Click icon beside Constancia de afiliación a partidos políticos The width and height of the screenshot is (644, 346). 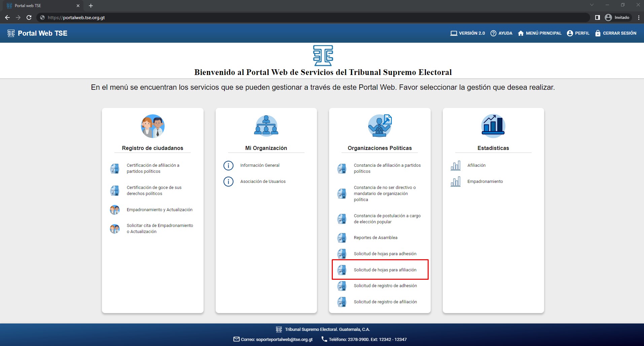[342, 168]
